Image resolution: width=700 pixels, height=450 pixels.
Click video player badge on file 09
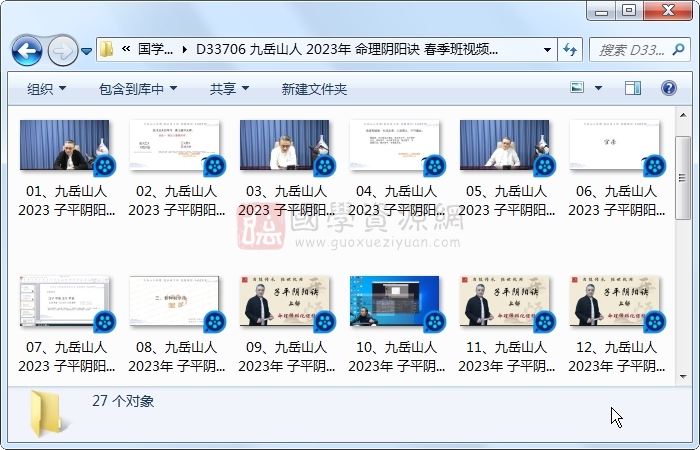pyautogui.click(x=325, y=322)
